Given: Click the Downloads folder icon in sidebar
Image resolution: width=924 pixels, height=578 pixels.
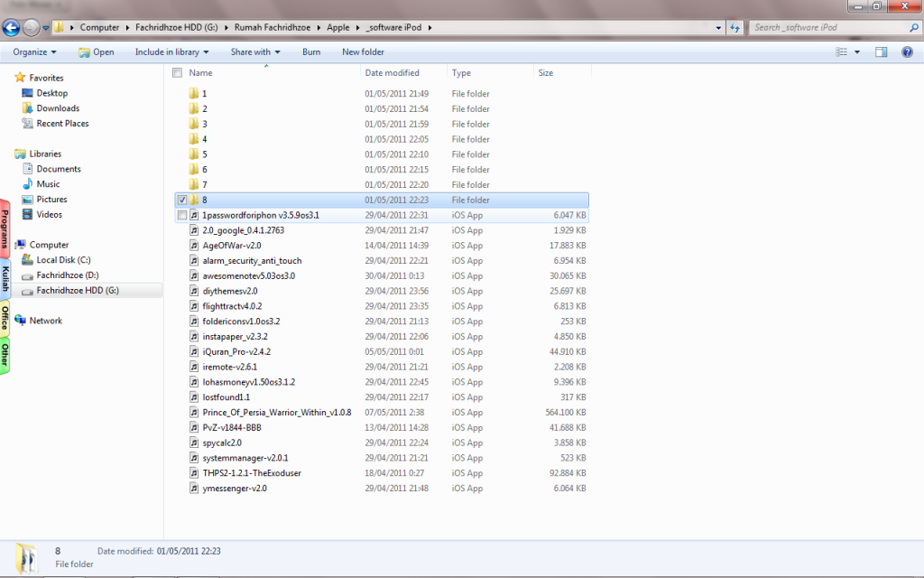Looking at the screenshot, I should [27, 108].
